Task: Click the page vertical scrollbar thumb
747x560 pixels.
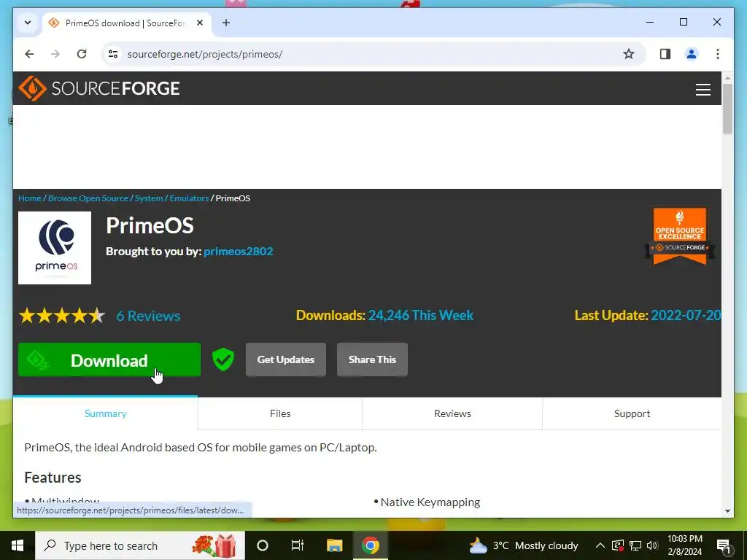Action: click(x=727, y=109)
